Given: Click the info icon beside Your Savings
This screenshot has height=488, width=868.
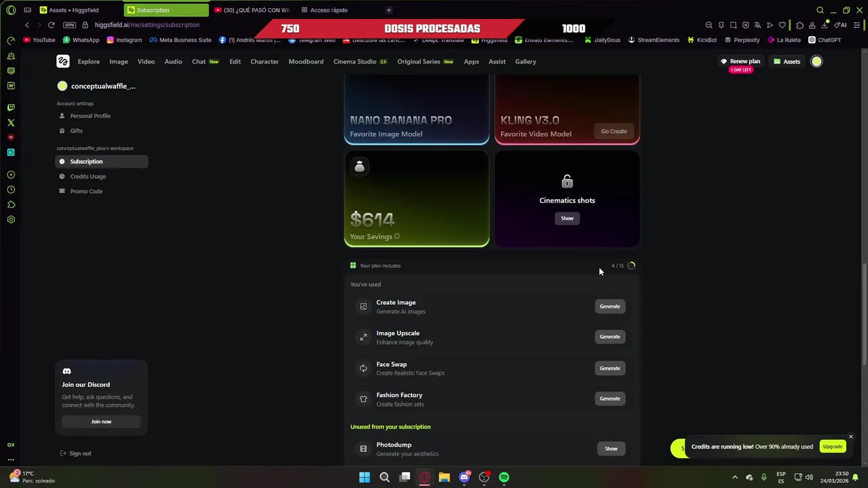Looking at the screenshot, I should pyautogui.click(x=397, y=237).
